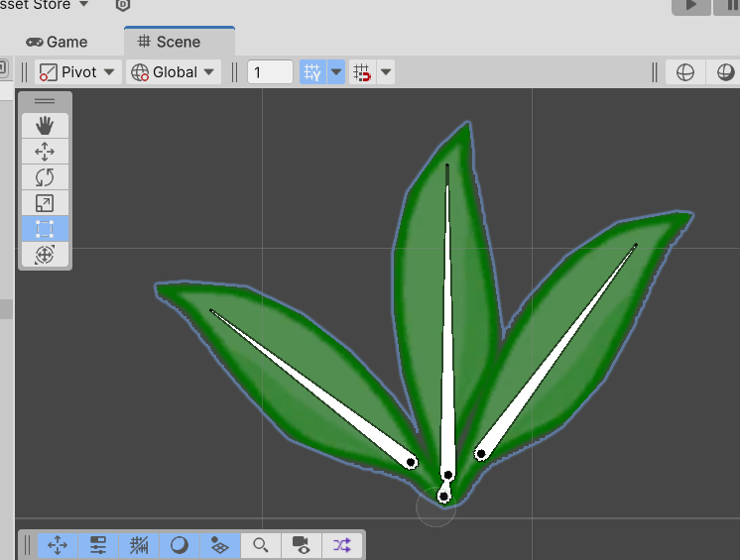Open snap increment settings dropdown arrow
740x560 pixels.
tap(386, 72)
